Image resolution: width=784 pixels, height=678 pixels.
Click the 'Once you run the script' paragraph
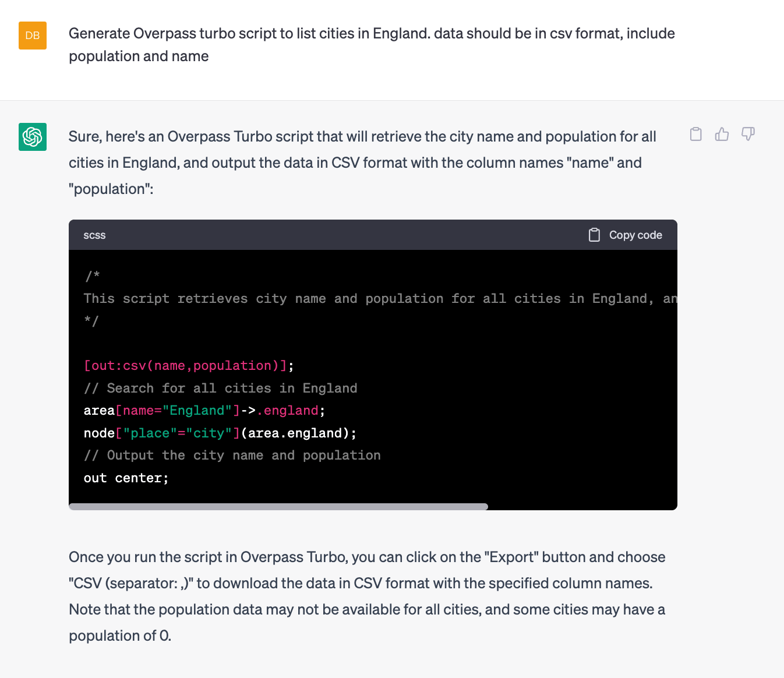pyautogui.click(x=367, y=596)
